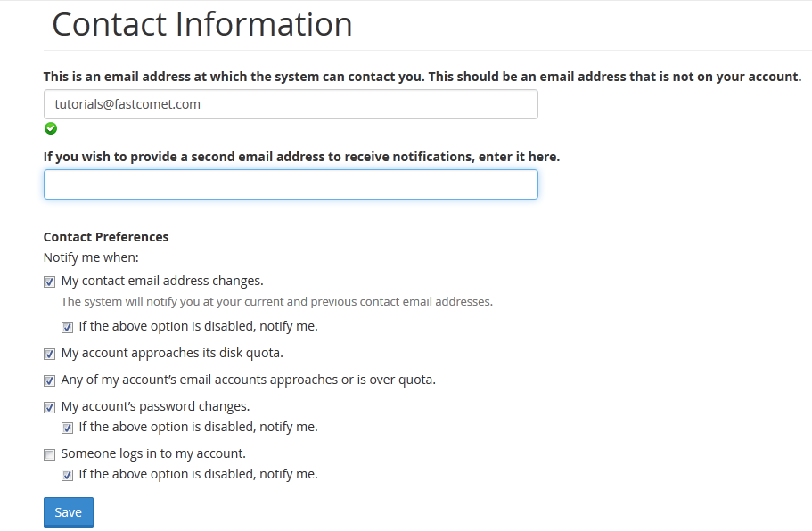Click the gray hint about current and previous addresses
The image size is (812, 531).
tap(276, 302)
